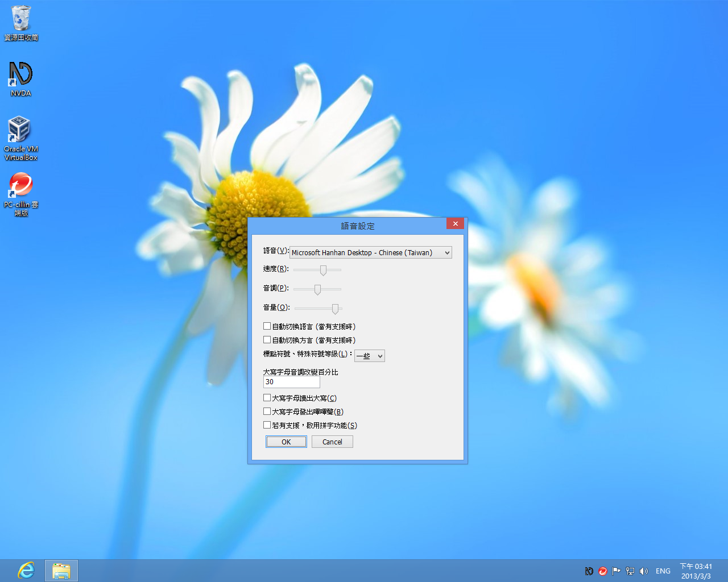728x582 pixels.
Task: Click the ENG input language indicator
Action: tap(663, 571)
